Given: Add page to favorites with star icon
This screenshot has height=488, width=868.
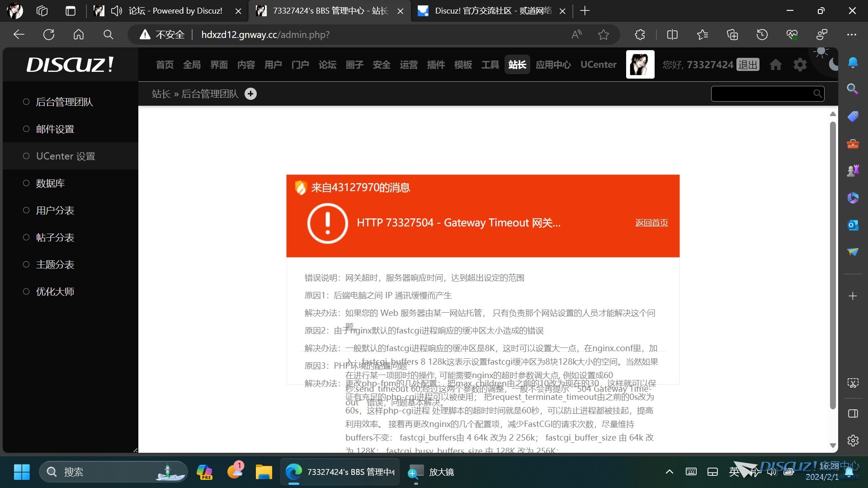Looking at the screenshot, I should [x=604, y=35].
